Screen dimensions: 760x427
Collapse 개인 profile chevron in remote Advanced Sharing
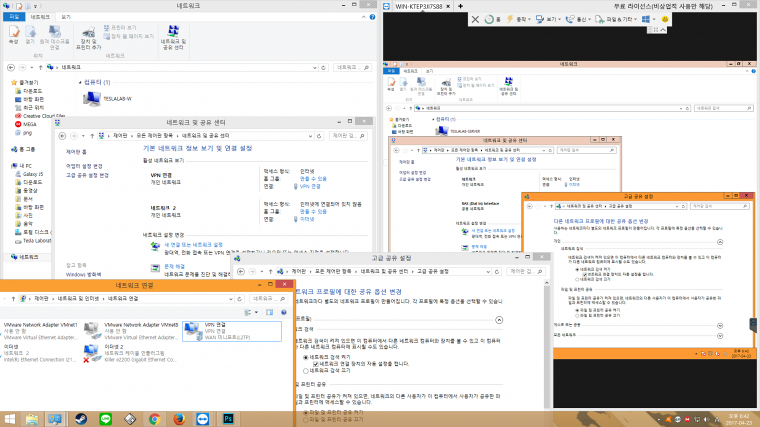tap(720, 242)
